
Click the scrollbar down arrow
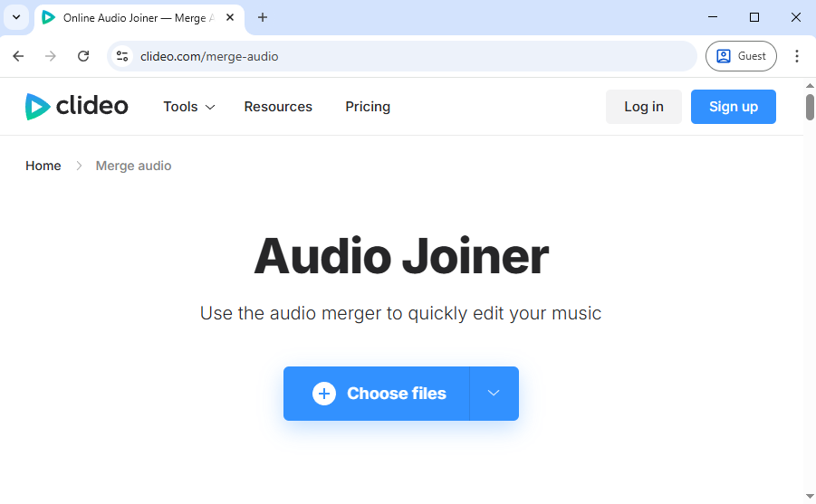810,496
